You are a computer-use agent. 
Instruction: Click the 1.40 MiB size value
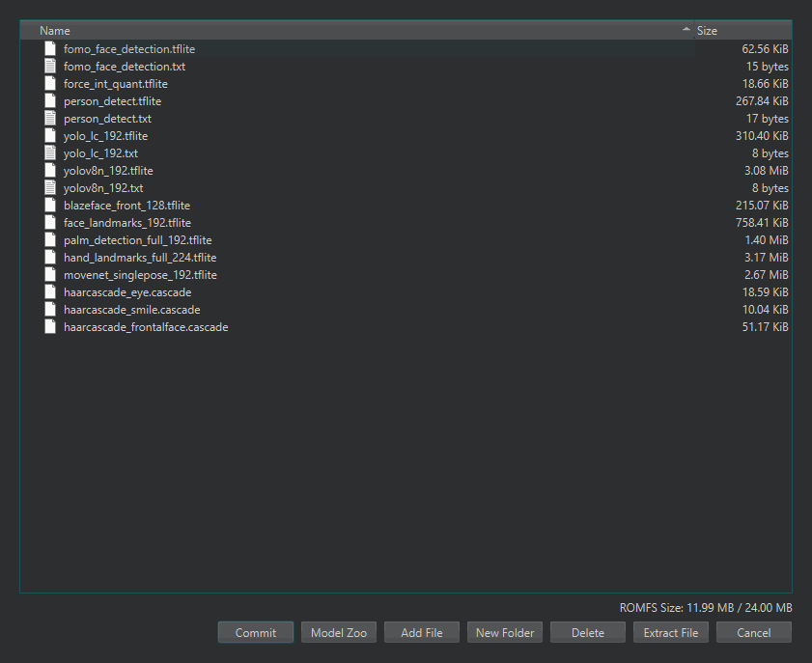[767, 240]
